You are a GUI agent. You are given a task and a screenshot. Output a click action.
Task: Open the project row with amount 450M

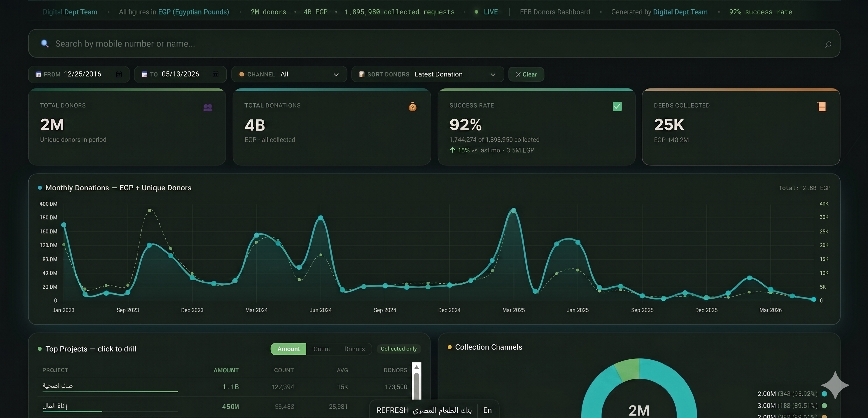(x=225, y=407)
